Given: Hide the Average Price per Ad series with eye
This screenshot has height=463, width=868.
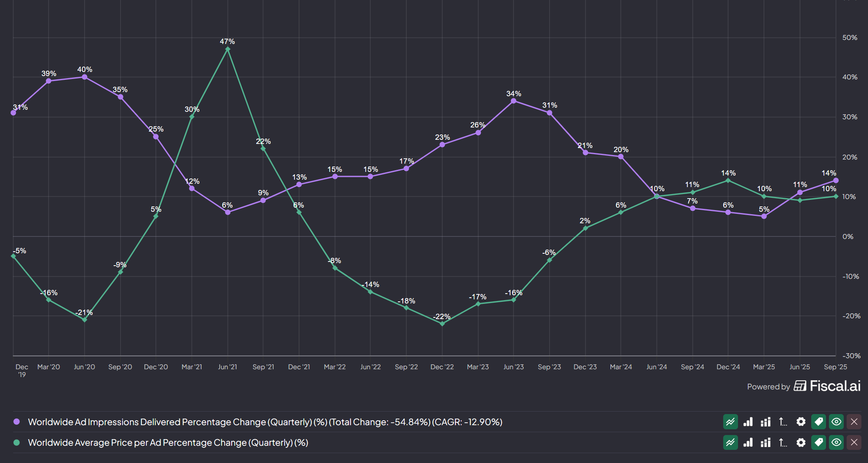Looking at the screenshot, I should tap(836, 442).
